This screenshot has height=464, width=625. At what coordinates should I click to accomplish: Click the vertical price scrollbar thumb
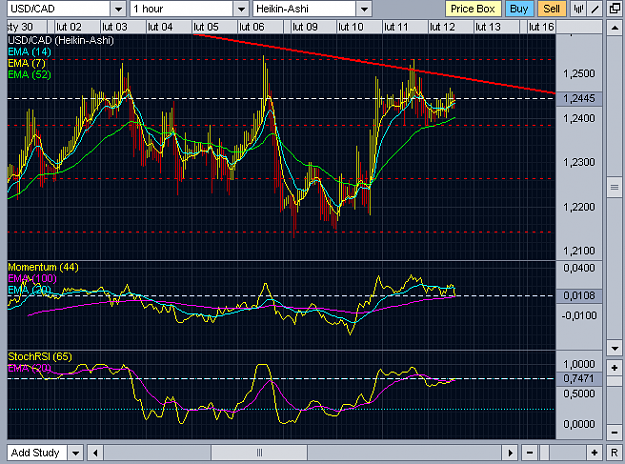point(614,187)
